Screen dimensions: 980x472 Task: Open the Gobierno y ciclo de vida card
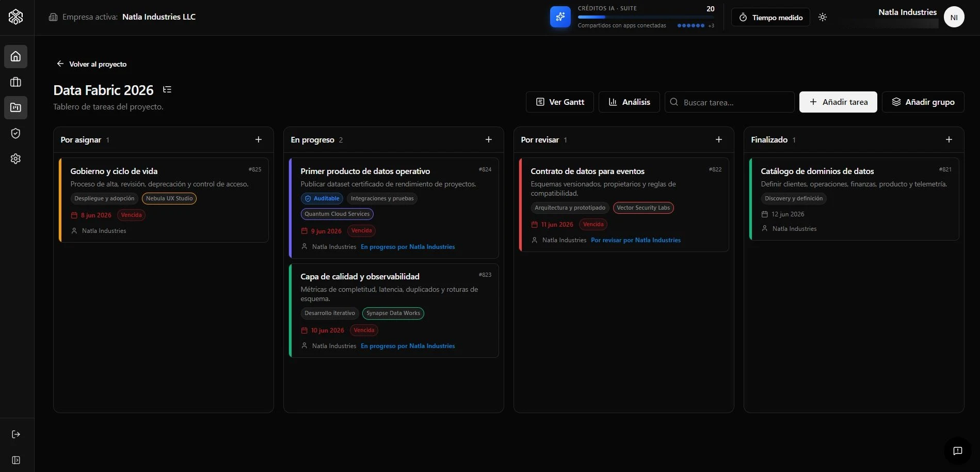pyautogui.click(x=164, y=200)
